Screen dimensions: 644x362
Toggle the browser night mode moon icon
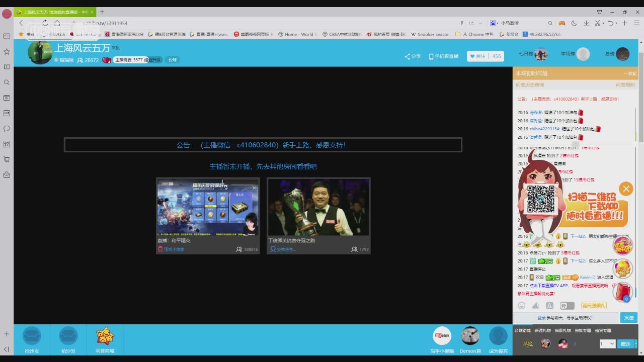pyautogui.click(x=574, y=23)
